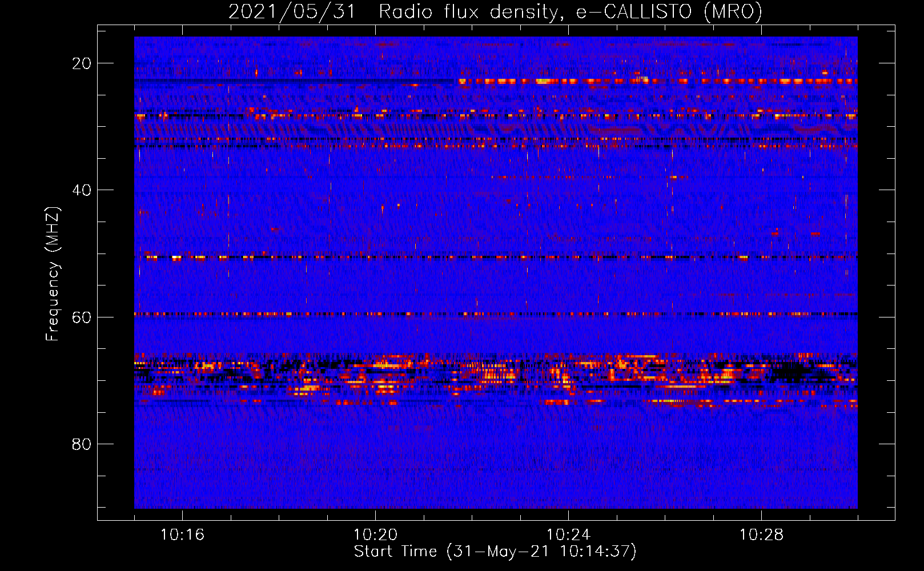The height and width of the screenshot is (571, 924).
Task: Click the time tick label 10:16
Action: (182, 535)
